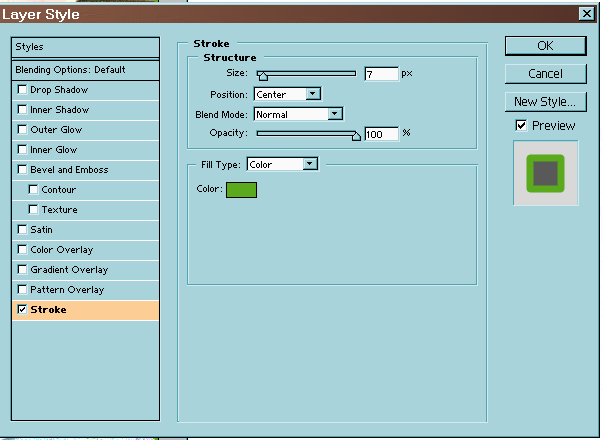
Task: Expand the Fill Type dropdown
Action: pyautogui.click(x=281, y=164)
